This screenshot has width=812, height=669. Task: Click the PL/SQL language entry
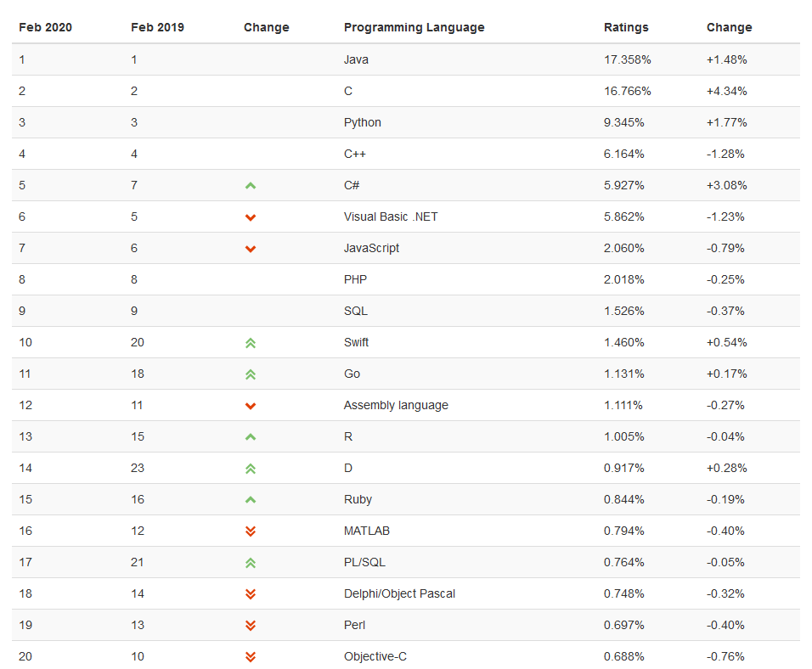point(364,562)
